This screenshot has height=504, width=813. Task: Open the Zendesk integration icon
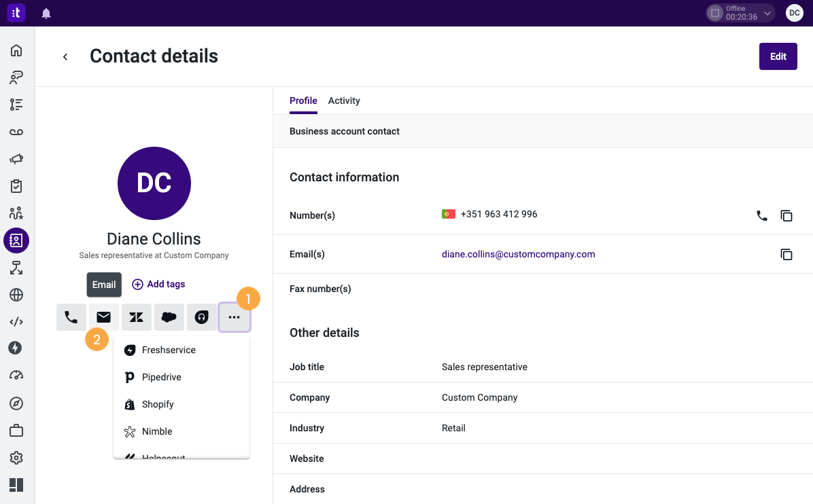click(136, 317)
